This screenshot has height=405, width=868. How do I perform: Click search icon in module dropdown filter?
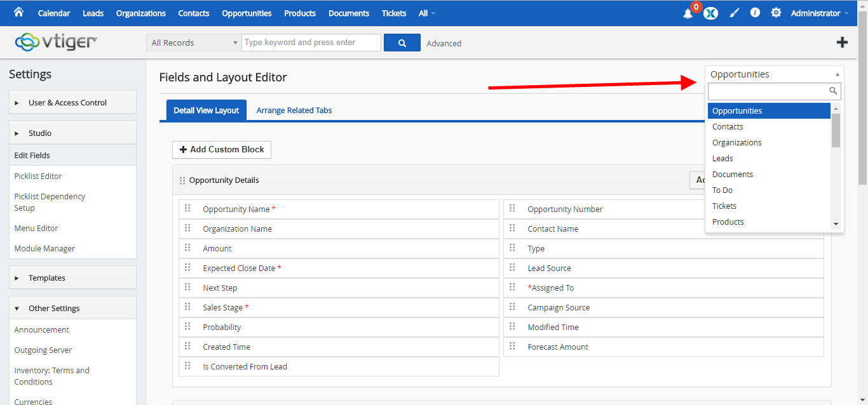pos(833,91)
